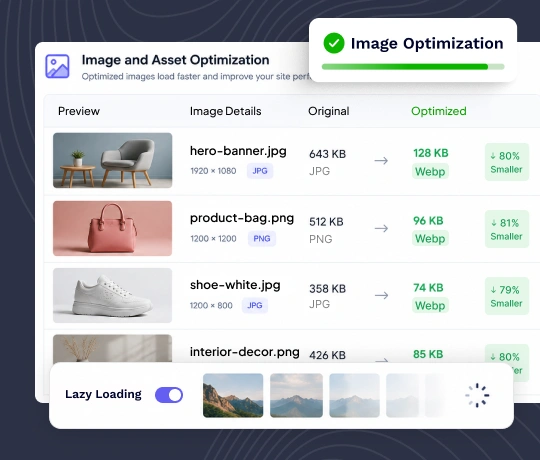This screenshot has height=460, width=540.
Task: Click the Webp badge under 128 KB
Action: [x=430, y=171]
